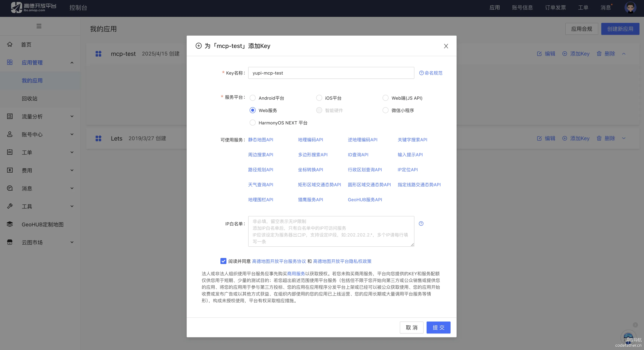The height and width of the screenshot is (350, 644).
Task: Click the wrench icon beside 工具
Action: 10,206
